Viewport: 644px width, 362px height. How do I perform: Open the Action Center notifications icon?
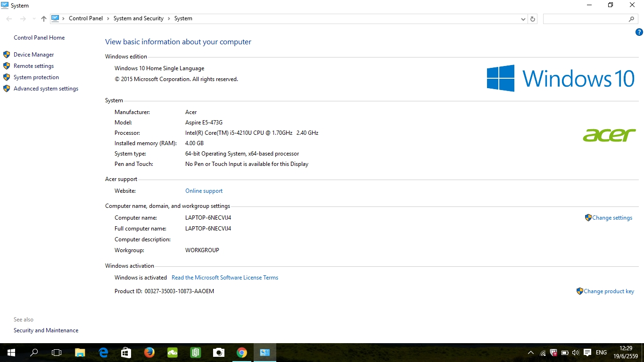[587, 353]
